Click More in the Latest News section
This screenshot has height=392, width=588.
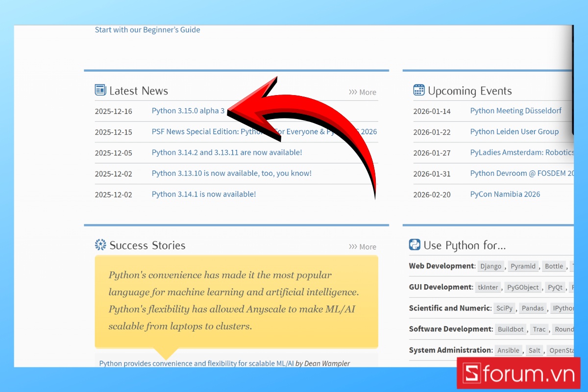coord(367,92)
